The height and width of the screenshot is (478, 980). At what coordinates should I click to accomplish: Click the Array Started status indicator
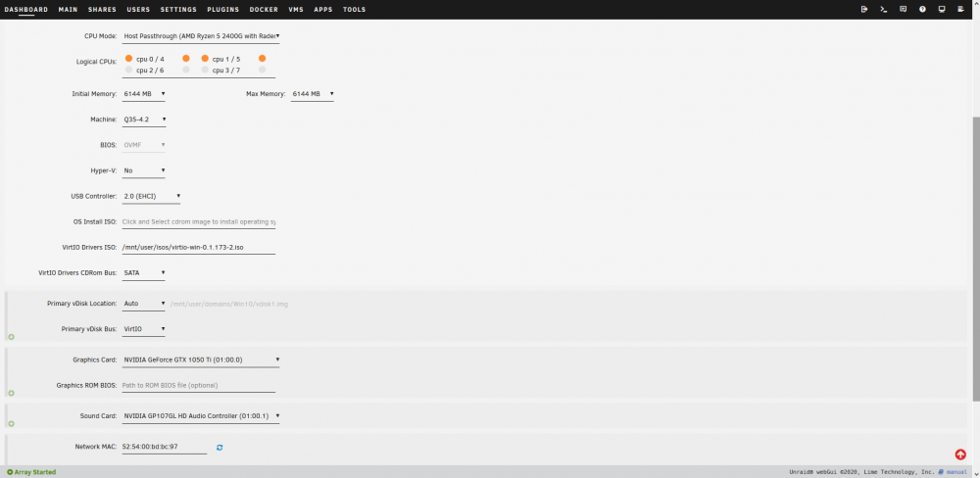click(31, 472)
